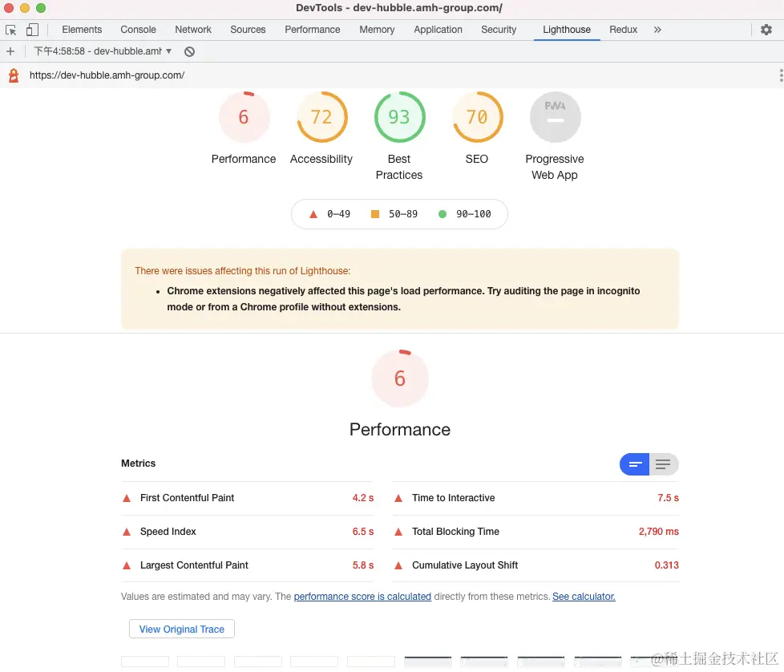Open the Memory tab
Screen dimensions: 784x672
tap(377, 30)
